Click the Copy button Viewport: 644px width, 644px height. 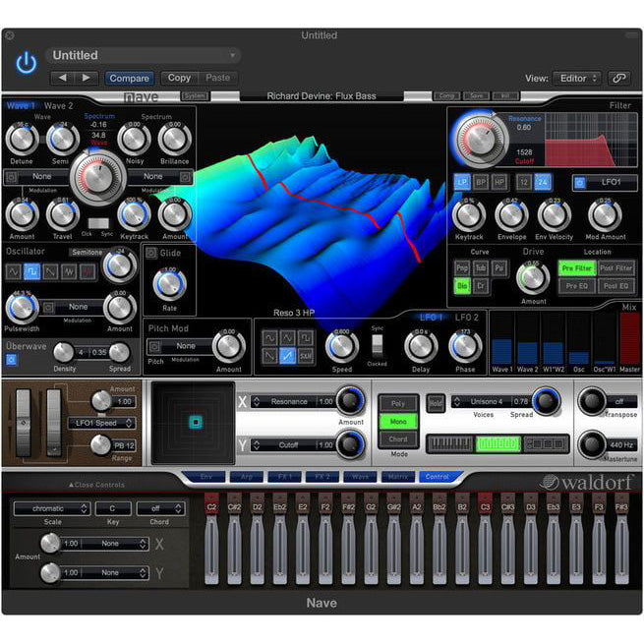point(179,78)
